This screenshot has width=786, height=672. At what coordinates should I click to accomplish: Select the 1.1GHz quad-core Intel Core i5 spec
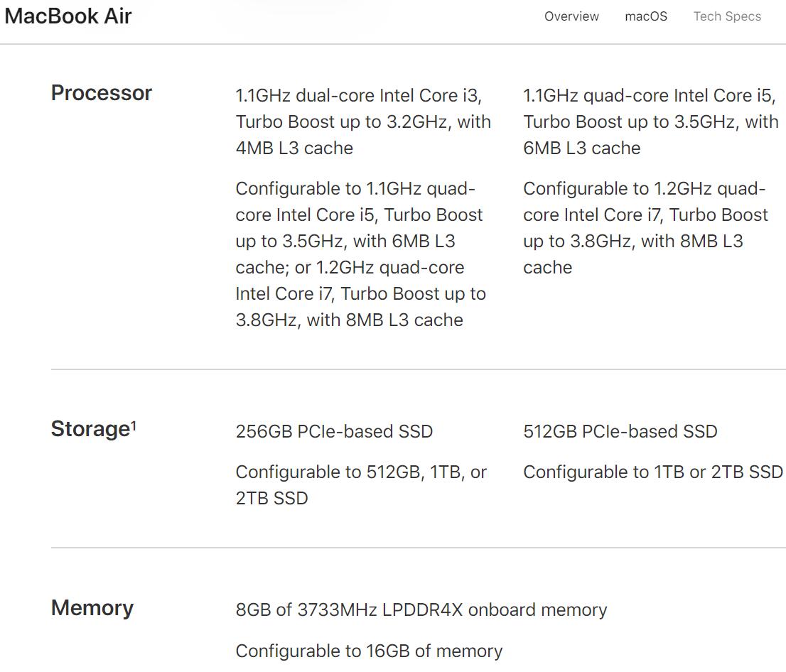click(650, 121)
